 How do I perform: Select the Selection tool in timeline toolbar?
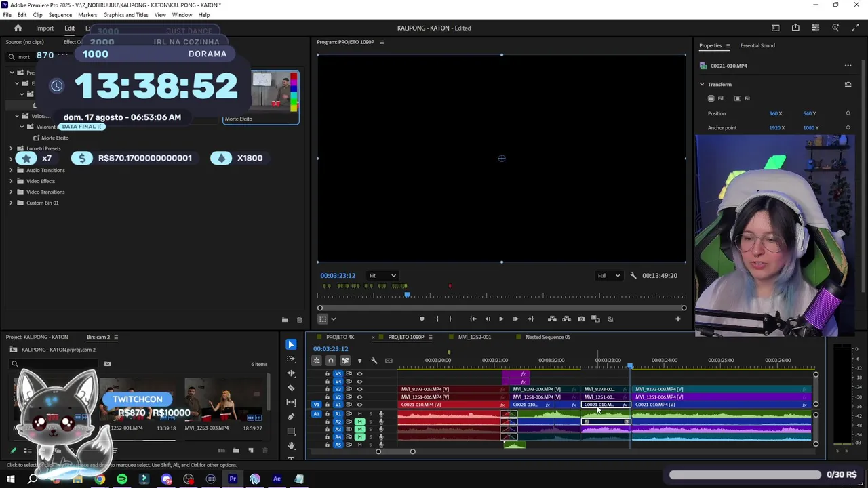click(291, 344)
